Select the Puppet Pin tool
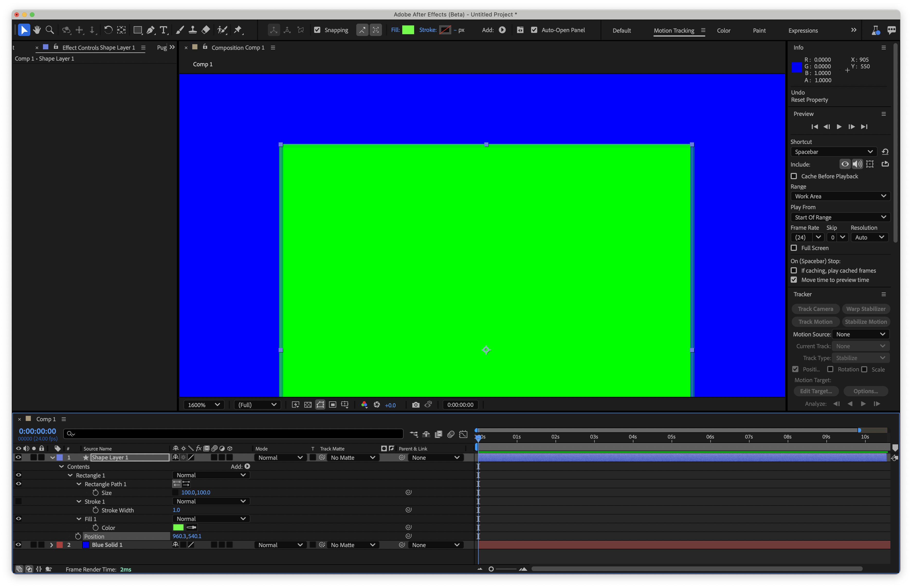The width and height of the screenshot is (912, 588). (x=238, y=30)
